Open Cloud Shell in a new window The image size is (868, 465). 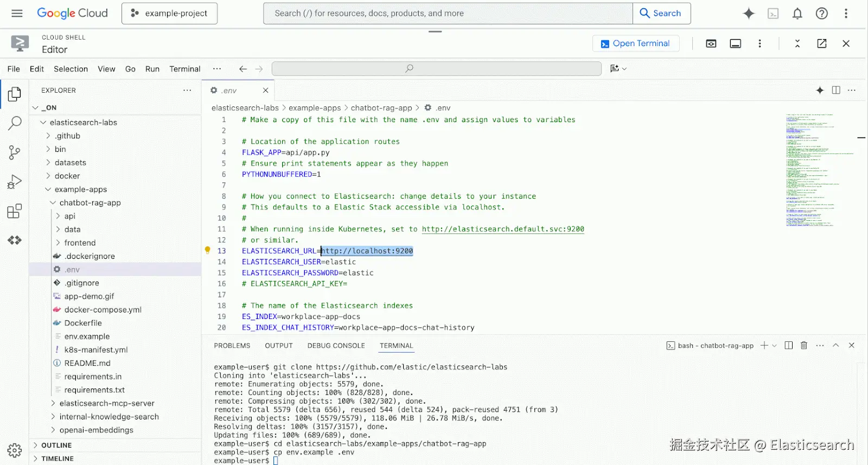(822, 43)
